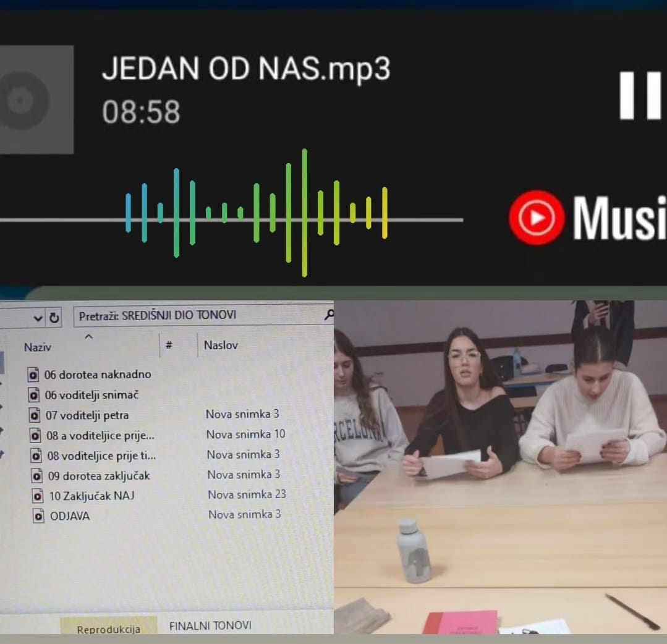Click the audio icon of 10 Zaključak NAJ

tap(38, 496)
